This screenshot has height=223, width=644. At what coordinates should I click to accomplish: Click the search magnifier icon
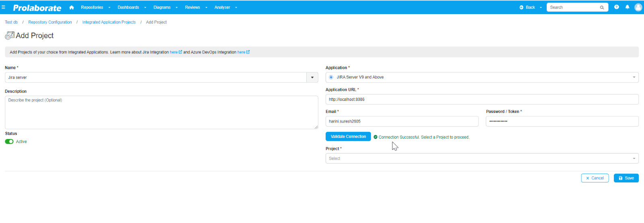pos(602,7)
